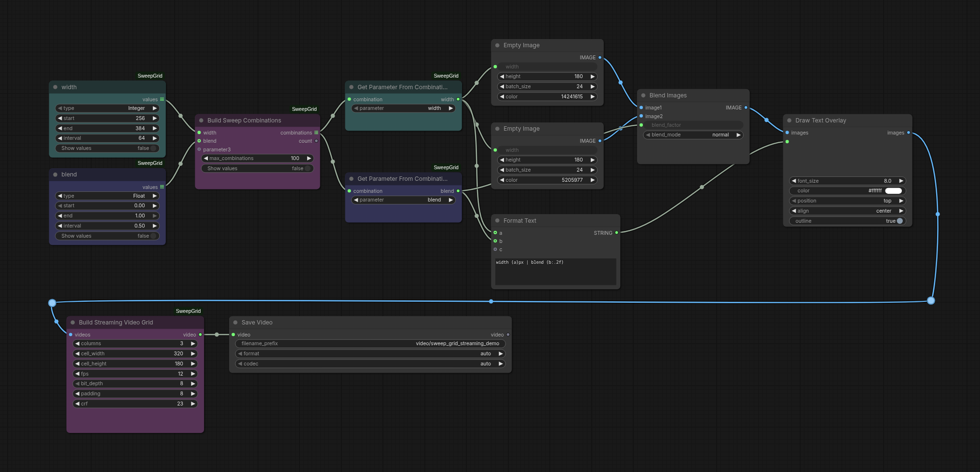This screenshot has width=980, height=472.
Task: Open the codec auto selector in Save Video
Action: (x=370, y=364)
